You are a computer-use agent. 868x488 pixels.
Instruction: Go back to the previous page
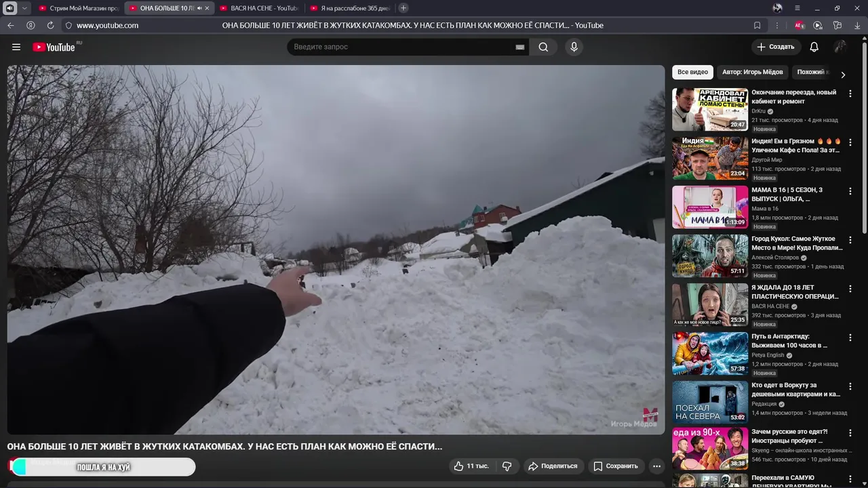[x=10, y=25]
